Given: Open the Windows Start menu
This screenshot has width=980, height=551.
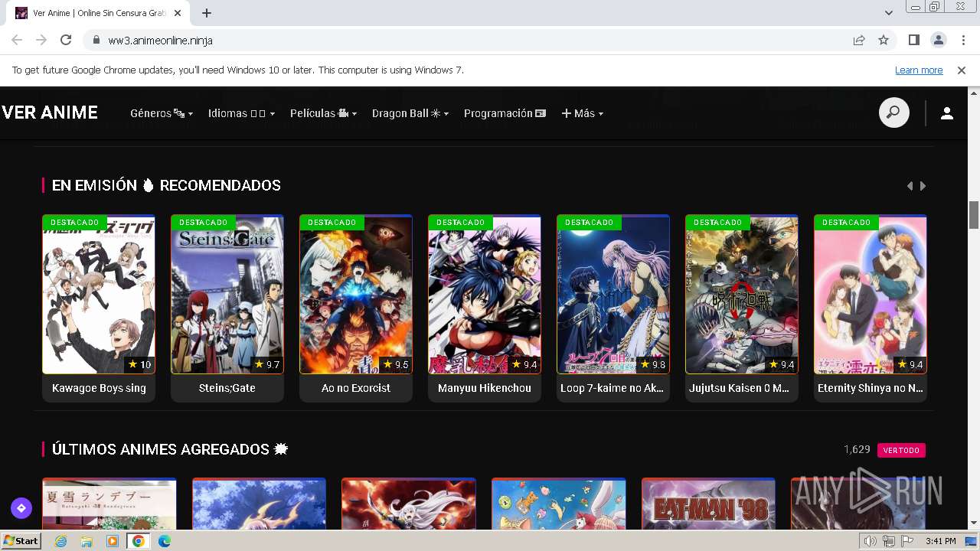Looking at the screenshot, I should pyautogui.click(x=21, y=541).
